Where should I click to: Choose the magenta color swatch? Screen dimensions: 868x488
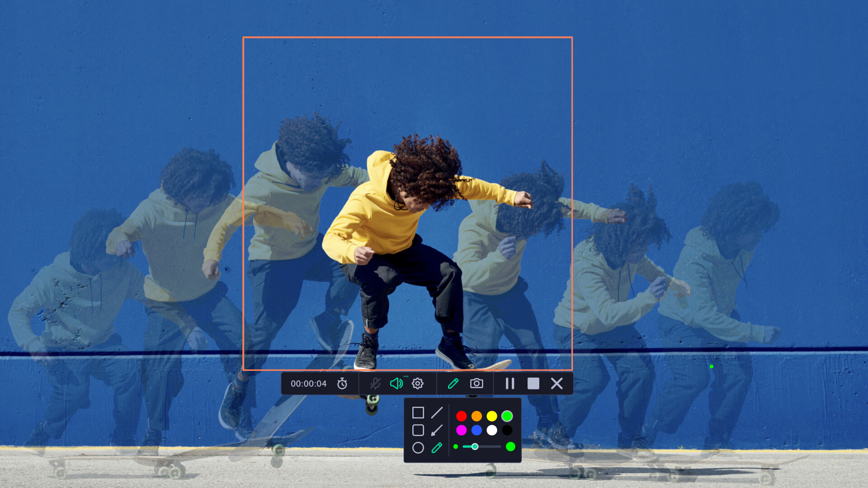coord(462,430)
